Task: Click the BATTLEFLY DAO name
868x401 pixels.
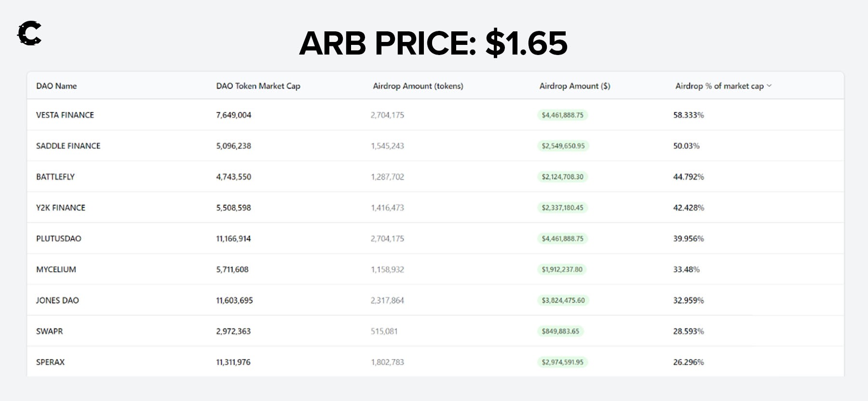Action: coord(55,177)
